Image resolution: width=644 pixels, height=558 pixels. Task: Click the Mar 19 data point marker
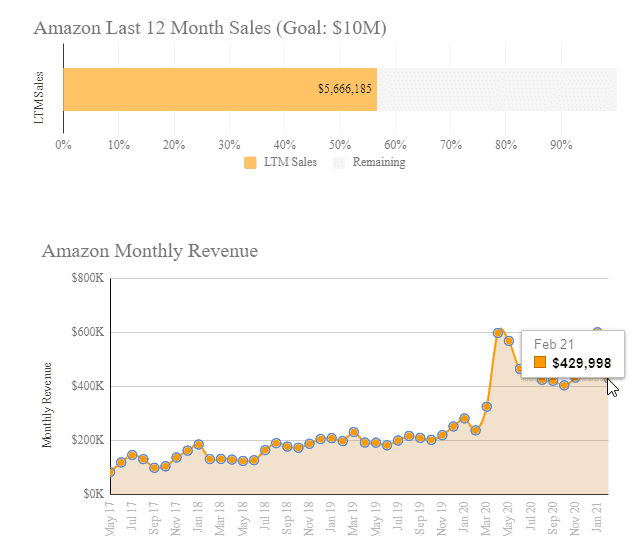(354, 433)
